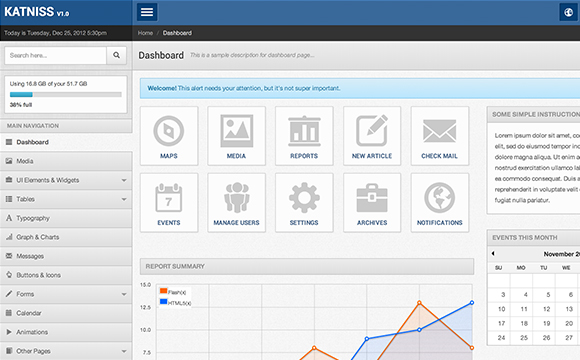Expand the Other Pages submenu arrow
This screenshot has height=360, width=580.
[x=124, y=351]
